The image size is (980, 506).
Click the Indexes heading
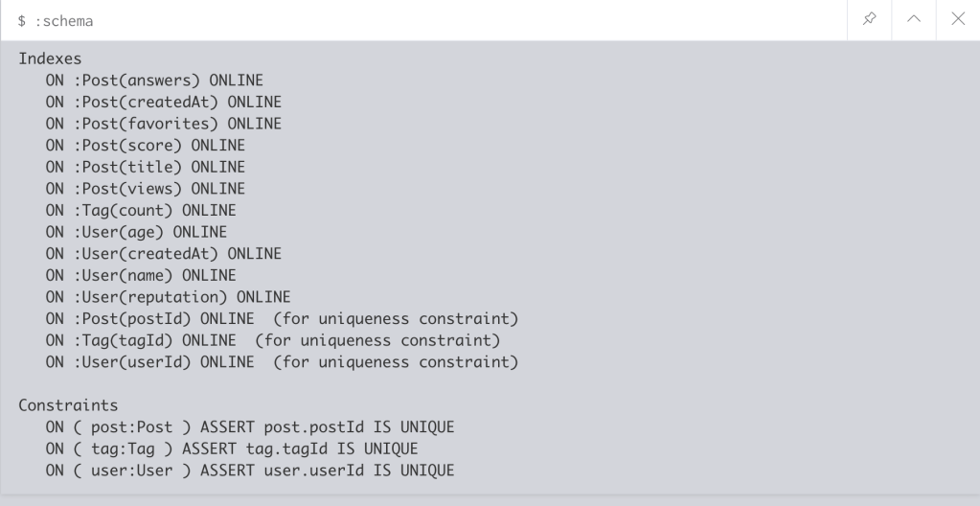50,58
